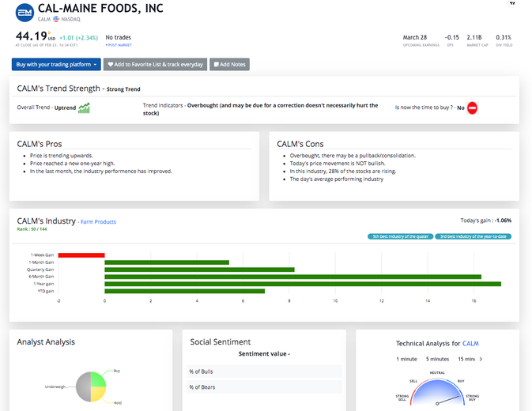The width and height of the screenshot is (532, 411).
Task: Click the green Buy pie slice
Action: [98, 379]
